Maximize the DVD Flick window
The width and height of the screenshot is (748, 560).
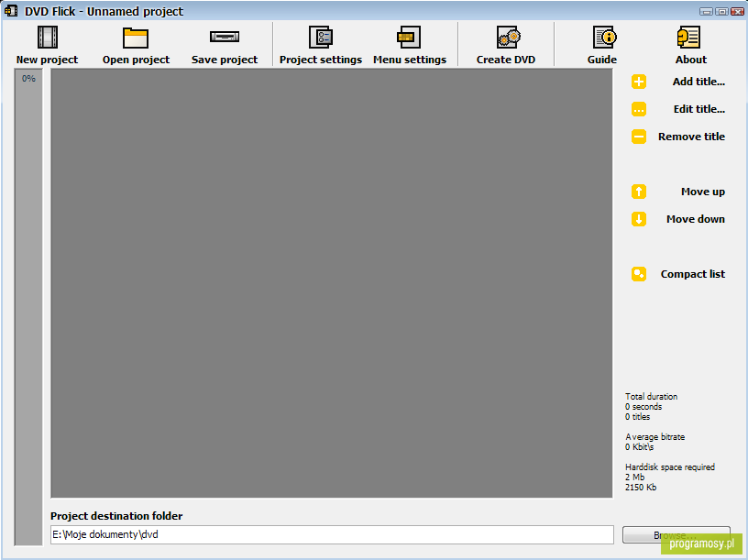(721, 11)
